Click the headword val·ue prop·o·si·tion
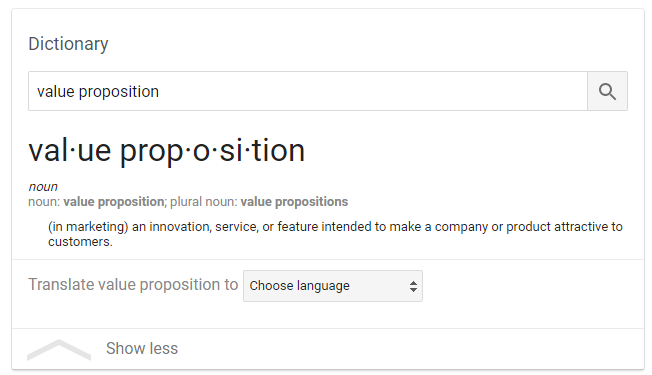Screen dimensions: 652x375 166,150
